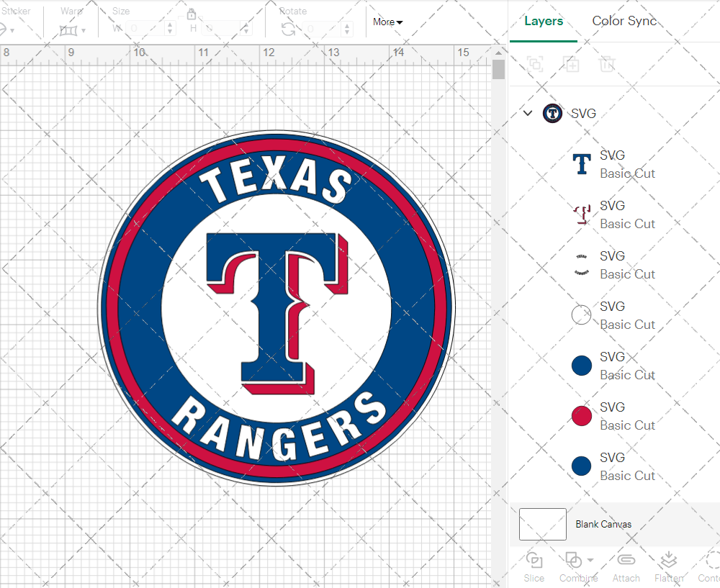Click the Delete trash icon

pos(608,64)
